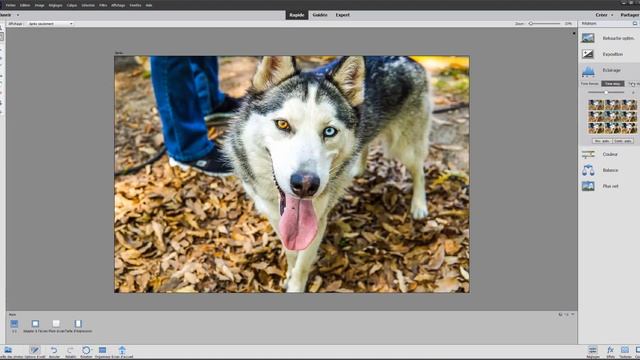Viewport: 640px width, 360px height.
Task: Choose the bottom-right lighting preset thumbnail
Action: pos(629,129)
